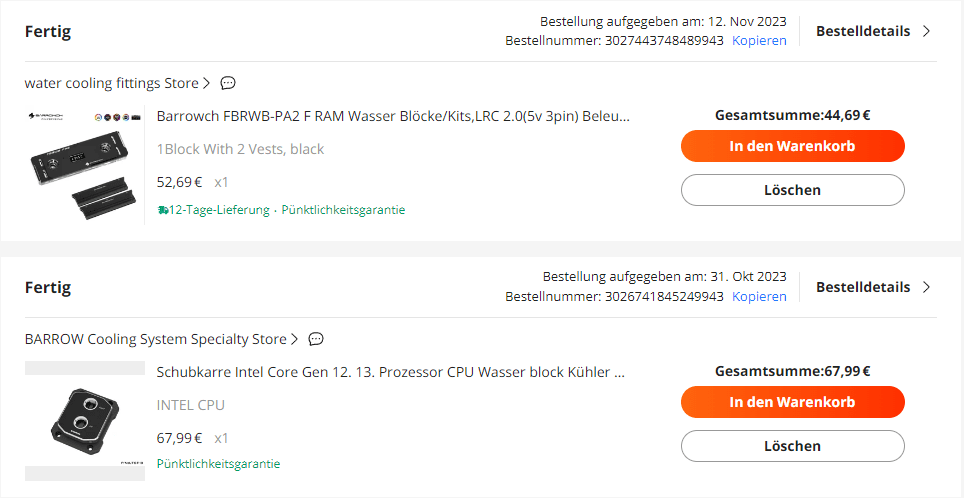Expand the BARROW Cooling System Specialty Store chevron
964x498 pixels.
(294, 339)
